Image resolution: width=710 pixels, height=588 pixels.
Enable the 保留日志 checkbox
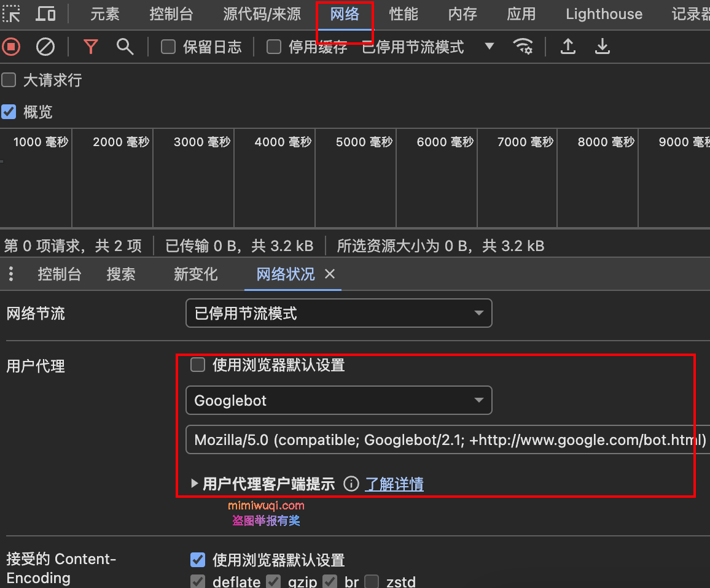(168, 47)
